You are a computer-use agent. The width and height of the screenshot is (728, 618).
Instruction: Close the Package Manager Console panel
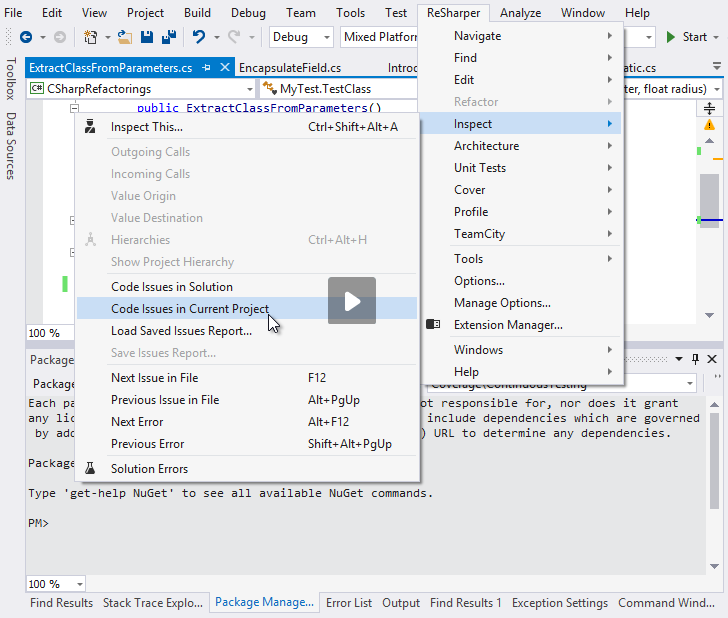pos(712,359)
